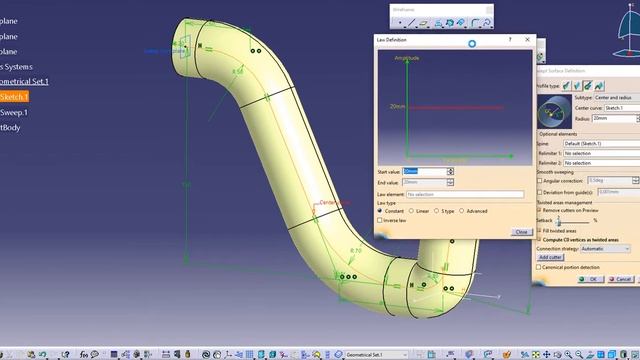Click the End value spinner arrows

(x=450, y=182)
